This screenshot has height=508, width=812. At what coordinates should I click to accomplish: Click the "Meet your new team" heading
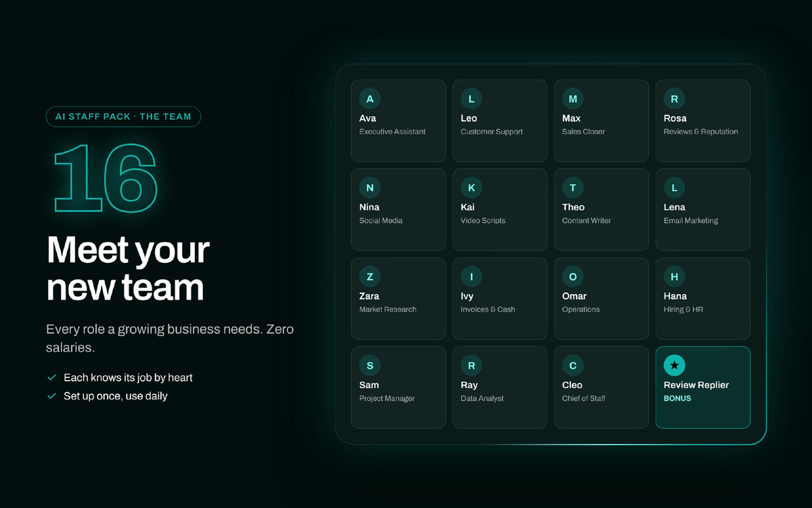click(x=129, y=269)
